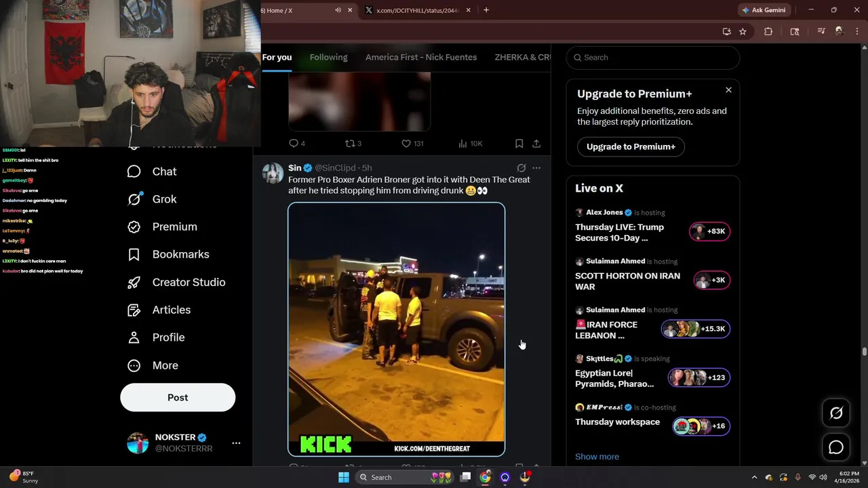This screenshot has height=488, width=868.
Task: Join the IRAN FORCE LEBANON live space
Action: [606, 329]
